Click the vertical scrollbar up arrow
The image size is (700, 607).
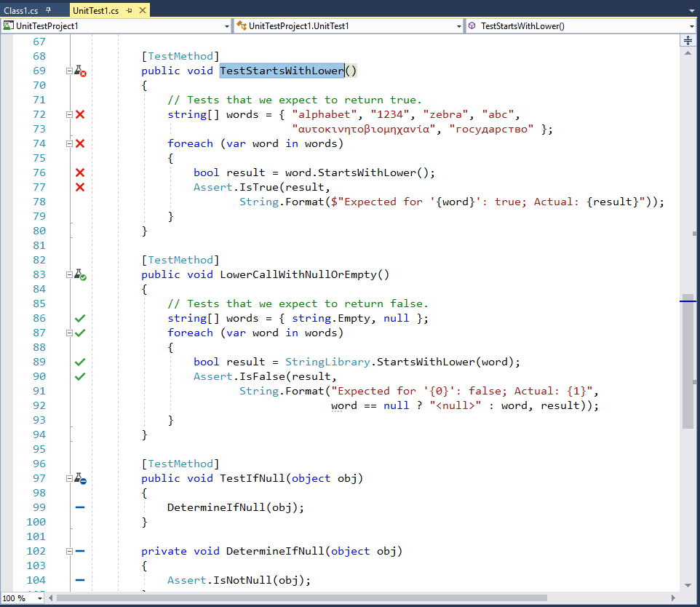(688, 52)
